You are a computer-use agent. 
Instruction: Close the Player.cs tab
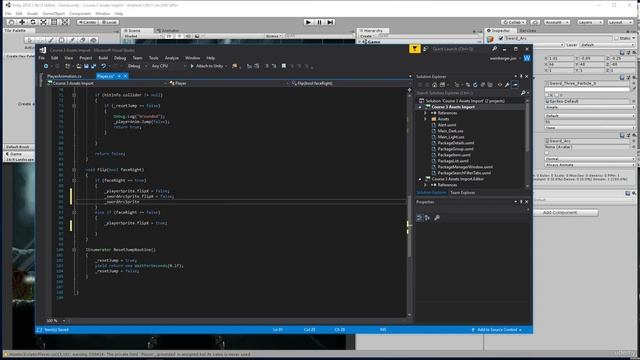click(x=125, y=76)
